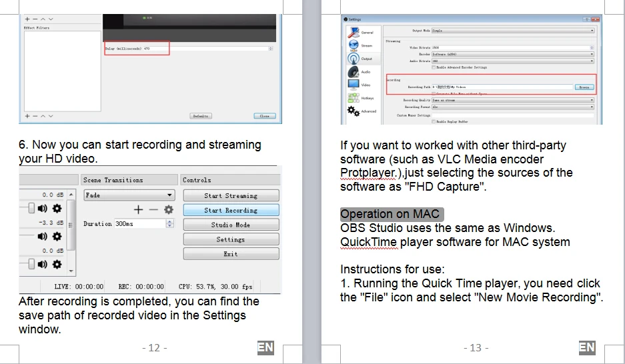Click the remove (−) icon above the Effect Filters label

(35, 19)
